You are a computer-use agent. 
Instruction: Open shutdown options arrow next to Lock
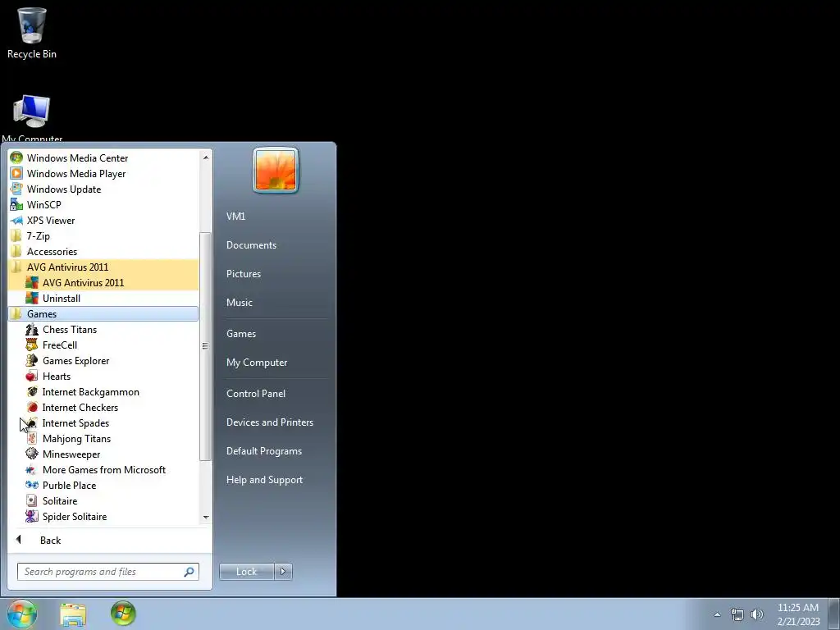click(x=283, y=572)
